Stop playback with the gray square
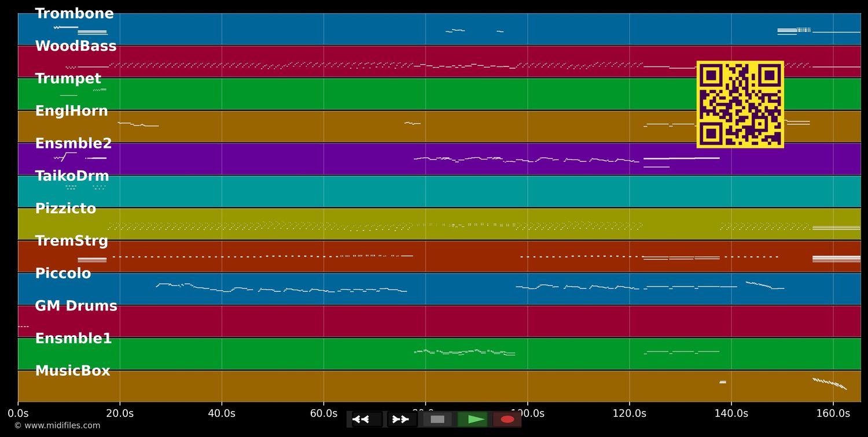 tap(437, 419)
